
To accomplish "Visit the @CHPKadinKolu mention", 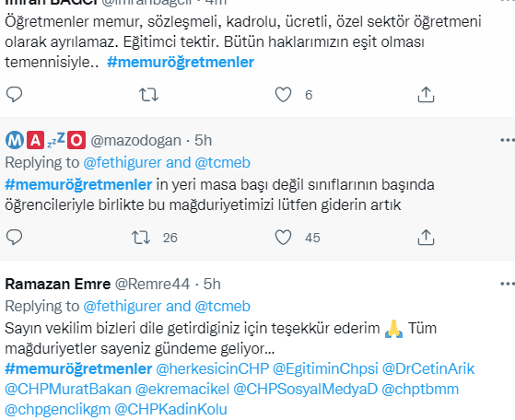I will click(170, 410).
